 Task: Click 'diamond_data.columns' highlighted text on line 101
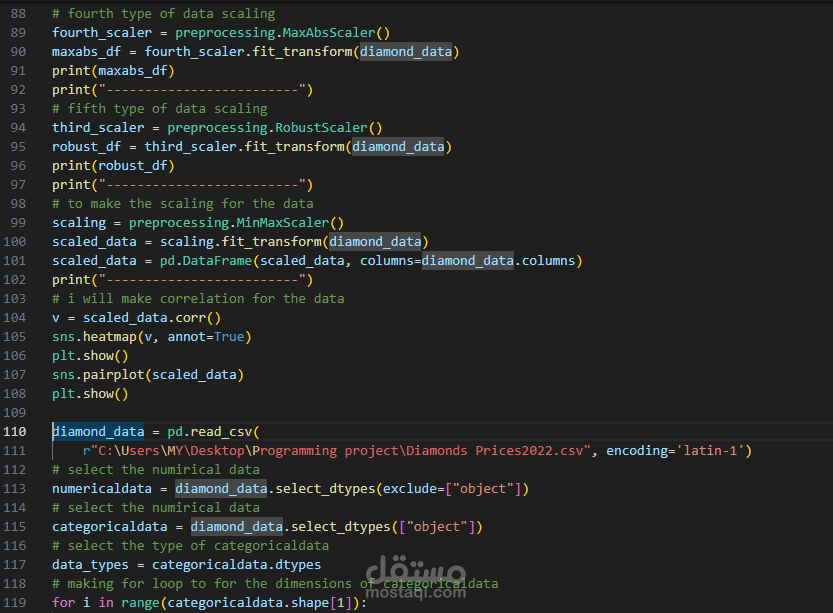pyautogui.click(x=498, y=261)
